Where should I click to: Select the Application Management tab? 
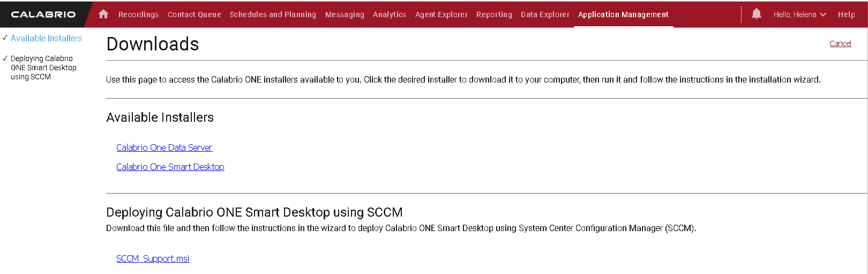pyautogui.click(x=623, y=14)
